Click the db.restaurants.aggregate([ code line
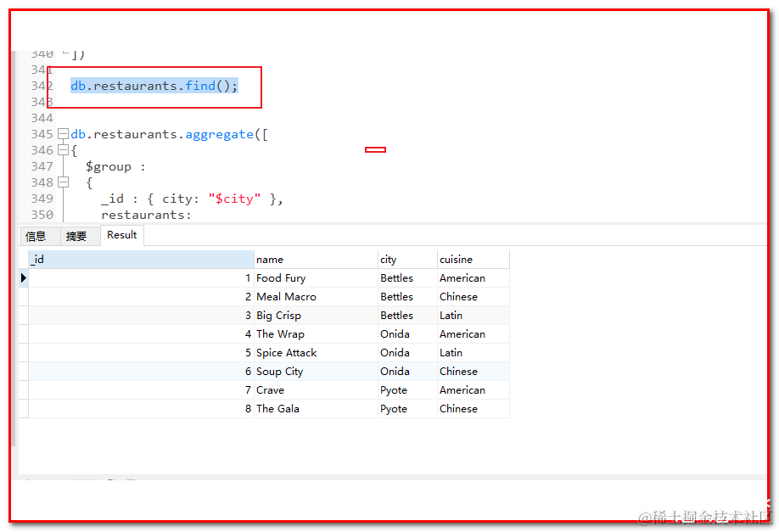Viewport: 779px width, 532px height. point(169,135)
